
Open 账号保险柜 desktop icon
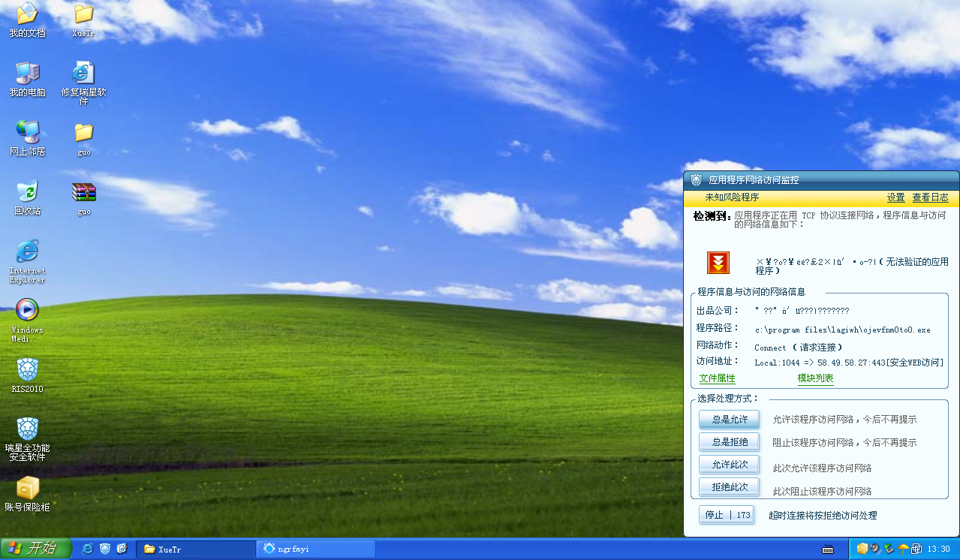pos(27,494)
